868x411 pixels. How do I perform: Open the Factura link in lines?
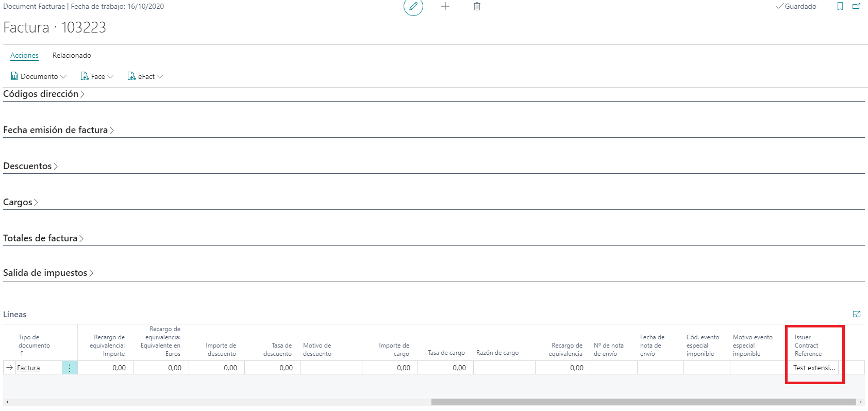(x=28, y=368)
